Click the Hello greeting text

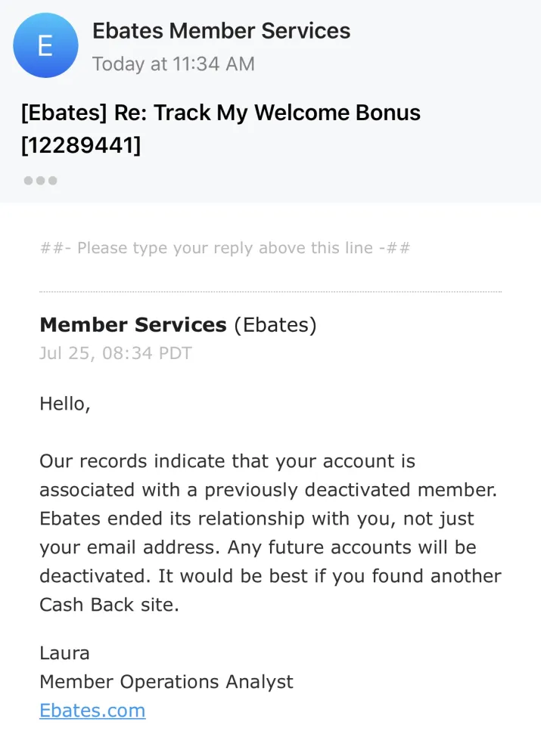[65, 404]
